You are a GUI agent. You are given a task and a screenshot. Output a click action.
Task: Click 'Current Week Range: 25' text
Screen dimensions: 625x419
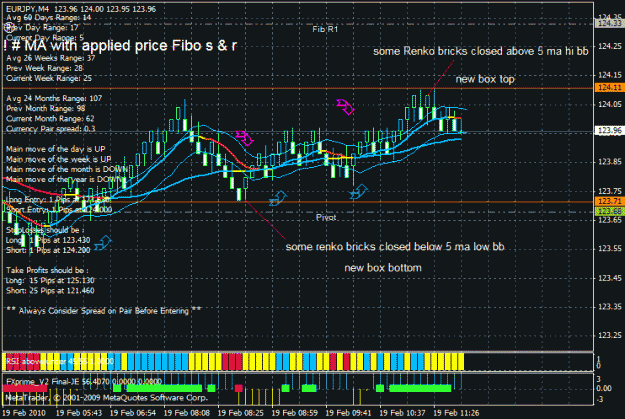49,78
